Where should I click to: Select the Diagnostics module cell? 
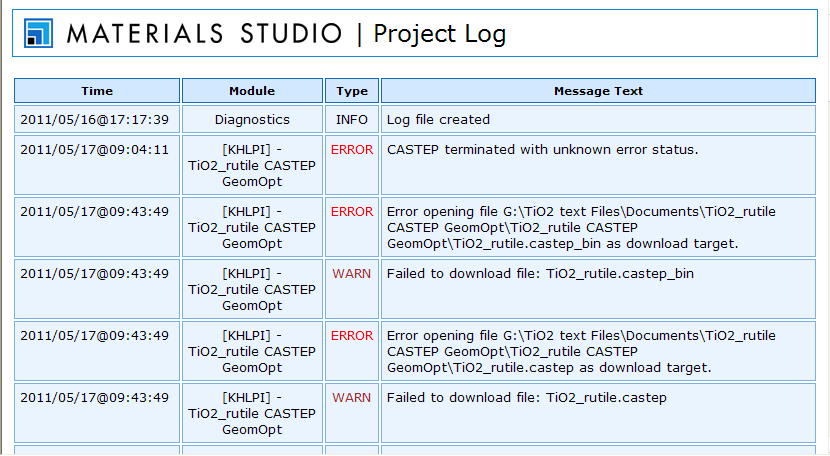[x=252, y=120]
